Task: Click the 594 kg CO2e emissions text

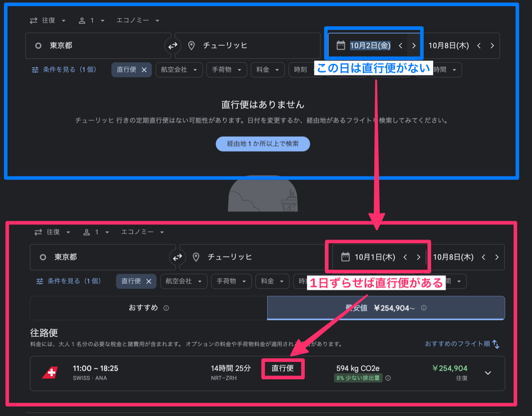Action: (x=358, y=369)
